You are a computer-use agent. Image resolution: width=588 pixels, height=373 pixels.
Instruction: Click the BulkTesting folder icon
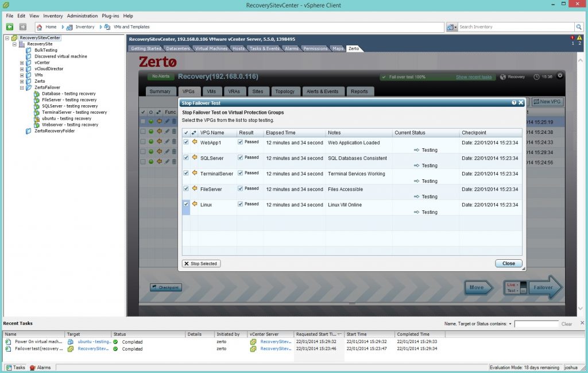click(x=29, y=50)
